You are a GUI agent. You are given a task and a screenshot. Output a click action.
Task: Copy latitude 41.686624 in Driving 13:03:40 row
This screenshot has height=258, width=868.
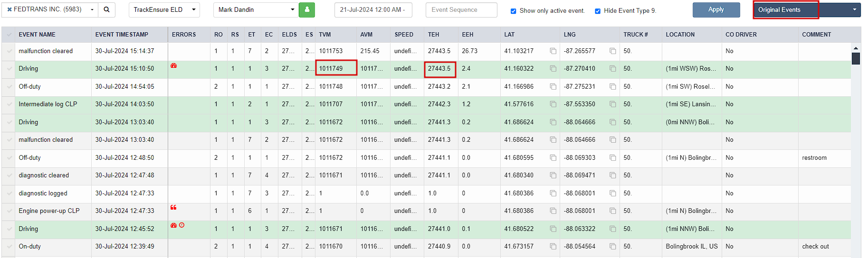[553, 122]
